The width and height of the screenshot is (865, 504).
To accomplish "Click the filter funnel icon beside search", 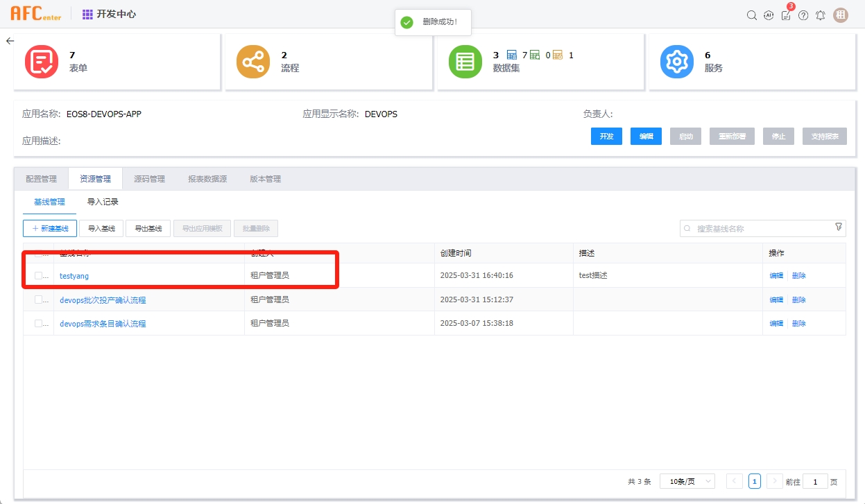I will (x=838, y=227).
